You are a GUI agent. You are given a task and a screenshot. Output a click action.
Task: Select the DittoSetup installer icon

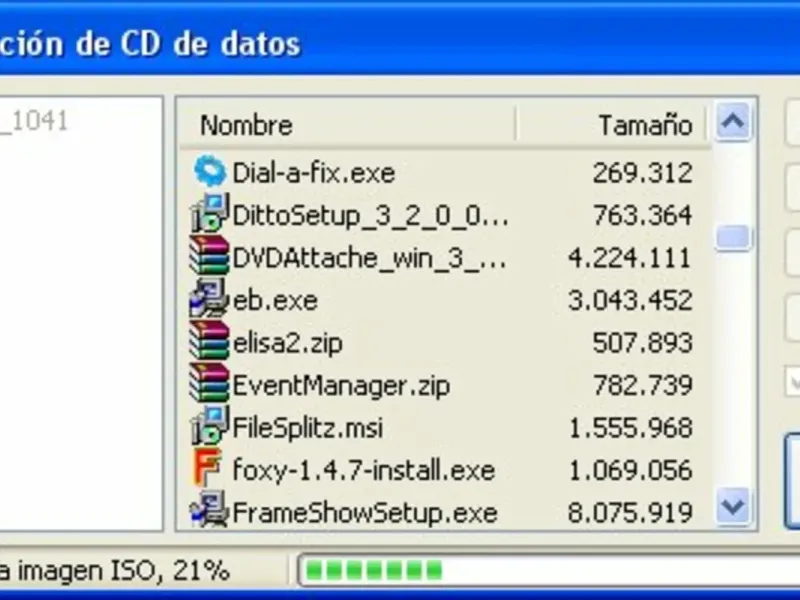click(x=210, y=213)
